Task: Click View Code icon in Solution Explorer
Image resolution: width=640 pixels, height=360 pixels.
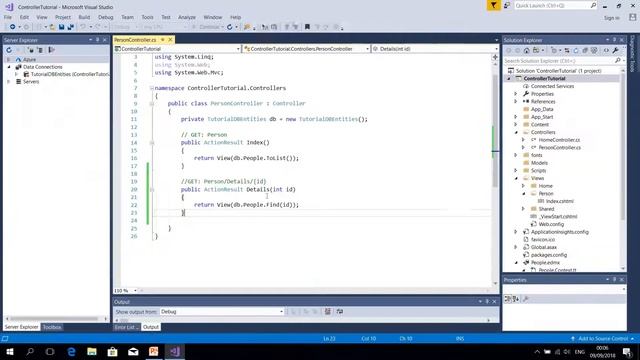Action: click(606, 50)
